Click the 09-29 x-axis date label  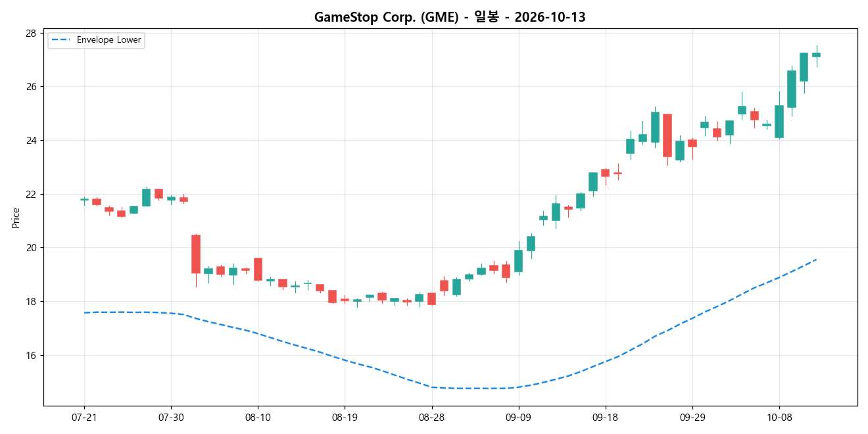coord(692,417)
